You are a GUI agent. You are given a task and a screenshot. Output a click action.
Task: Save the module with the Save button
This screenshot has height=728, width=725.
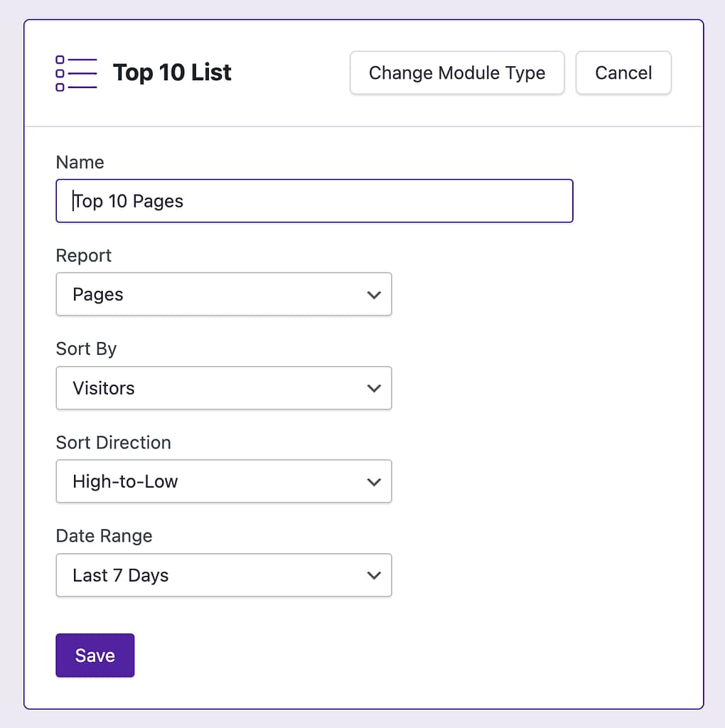click(95, 655)
